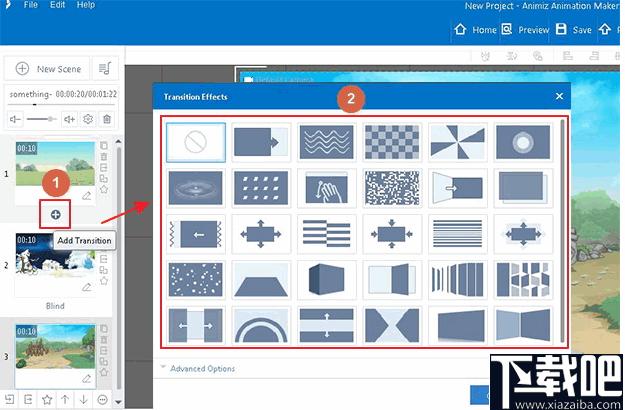Choose the water ripple transition effect
The width and height of the screenshot is (625, 410).
click(x=196, y=188)
